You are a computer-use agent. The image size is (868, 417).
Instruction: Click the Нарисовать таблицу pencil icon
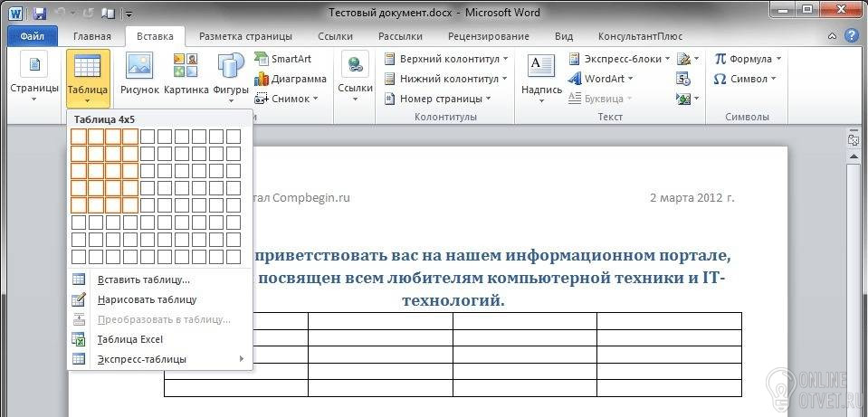tap(79, 299)
